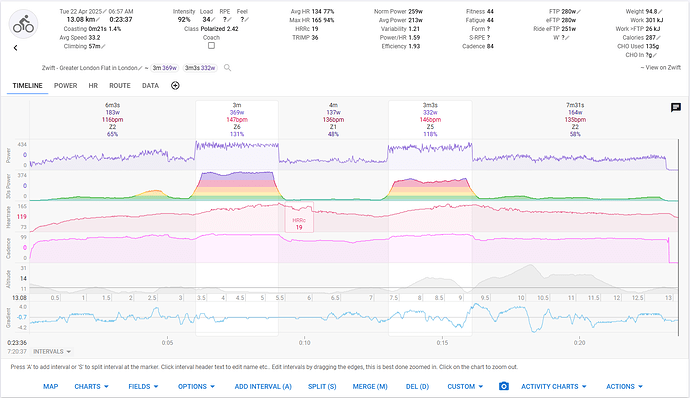Open the CHARTS dropdown menu
This screenshot has width=690, height=398.
91,386
